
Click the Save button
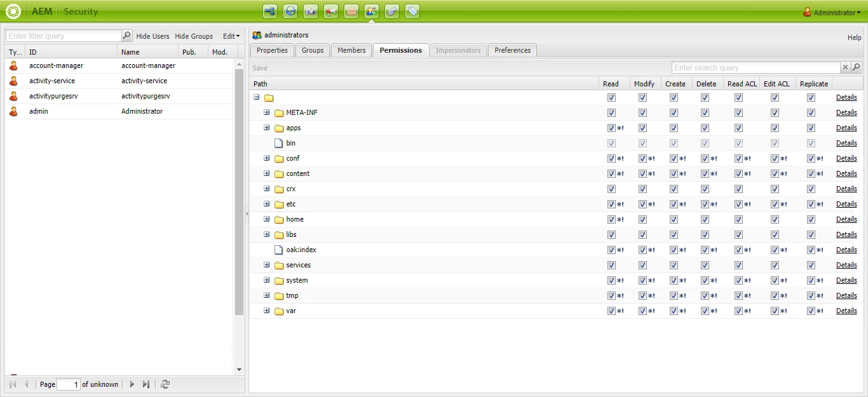point(260,68)
